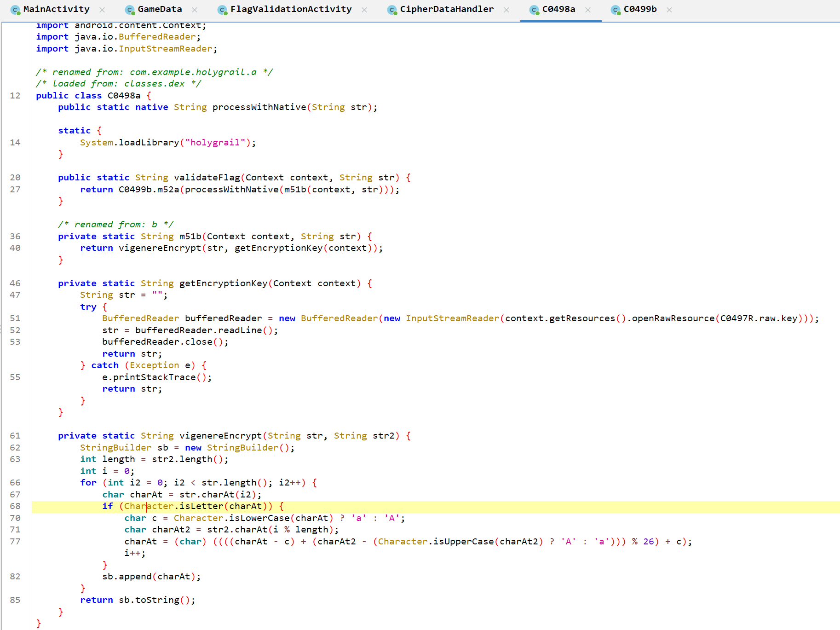The image size is (840, 630).
Task: Click the str2.charAt(i % length) expression
Action: tap(270, 529)
